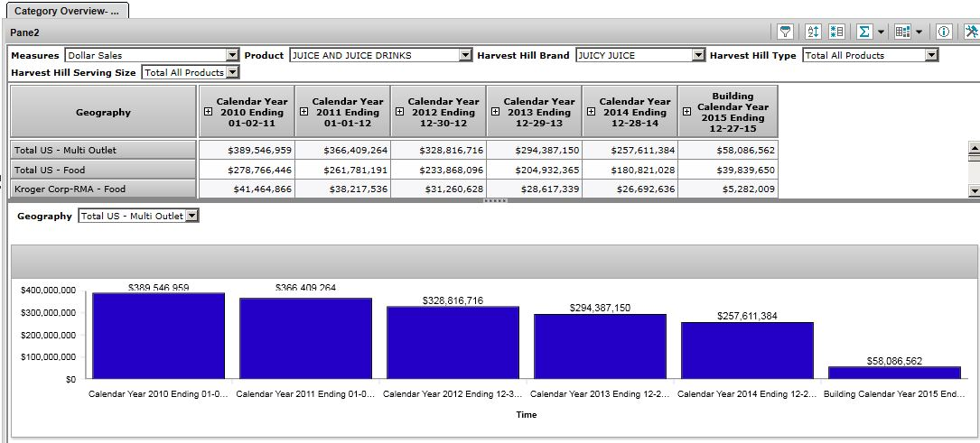Open the information icon
980x443 pixels.
point(944,32)
